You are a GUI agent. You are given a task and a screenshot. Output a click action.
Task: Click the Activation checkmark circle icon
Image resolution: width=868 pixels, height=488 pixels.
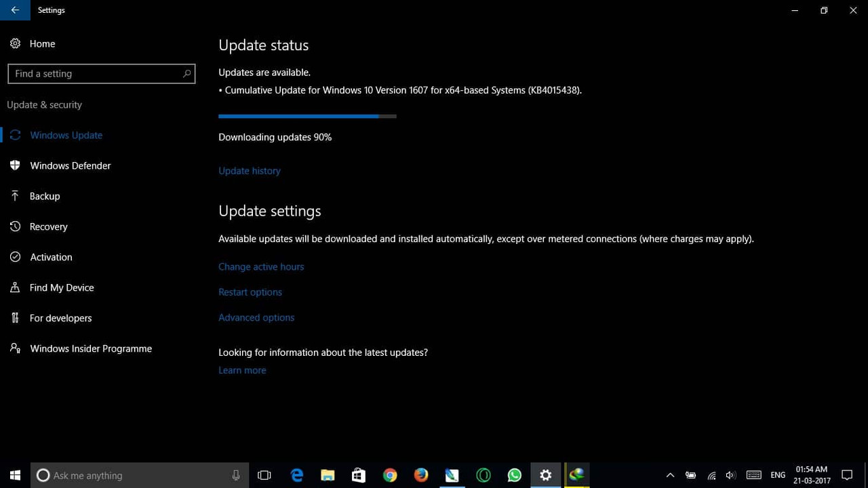click(15, 257)
